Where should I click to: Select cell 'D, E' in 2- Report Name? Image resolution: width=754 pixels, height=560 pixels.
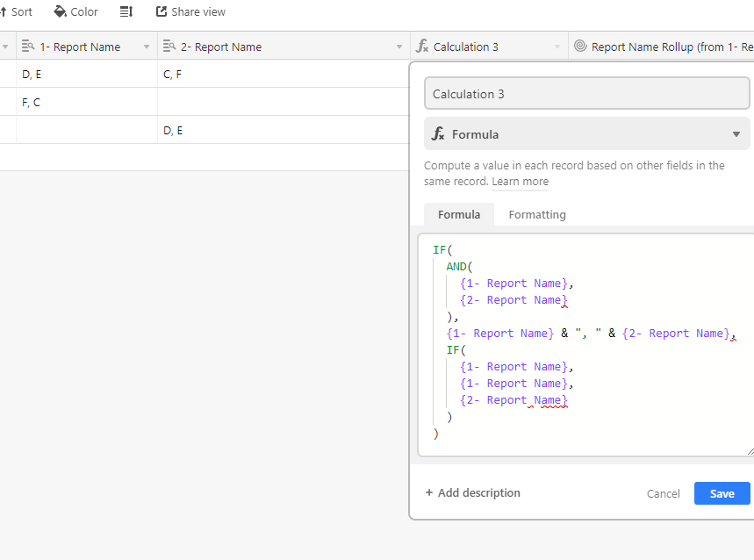click(284, 130)
